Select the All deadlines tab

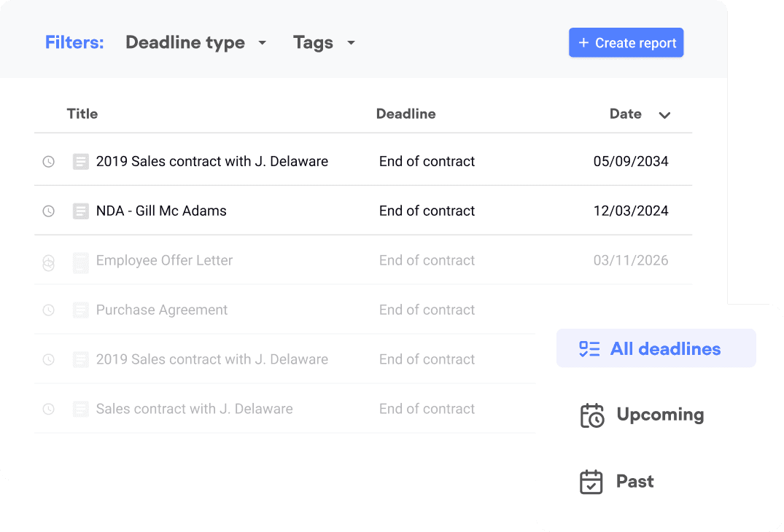coord(656,348)
